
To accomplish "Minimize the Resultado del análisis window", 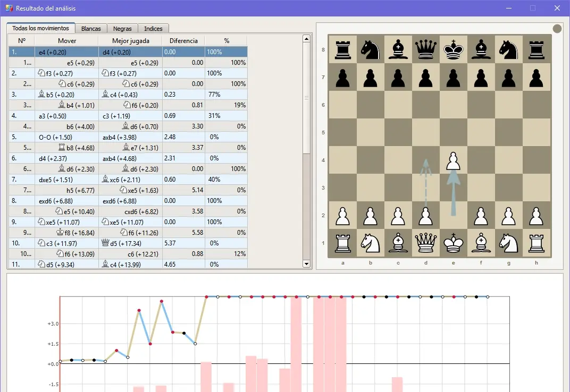I will [x=508, y=8].
